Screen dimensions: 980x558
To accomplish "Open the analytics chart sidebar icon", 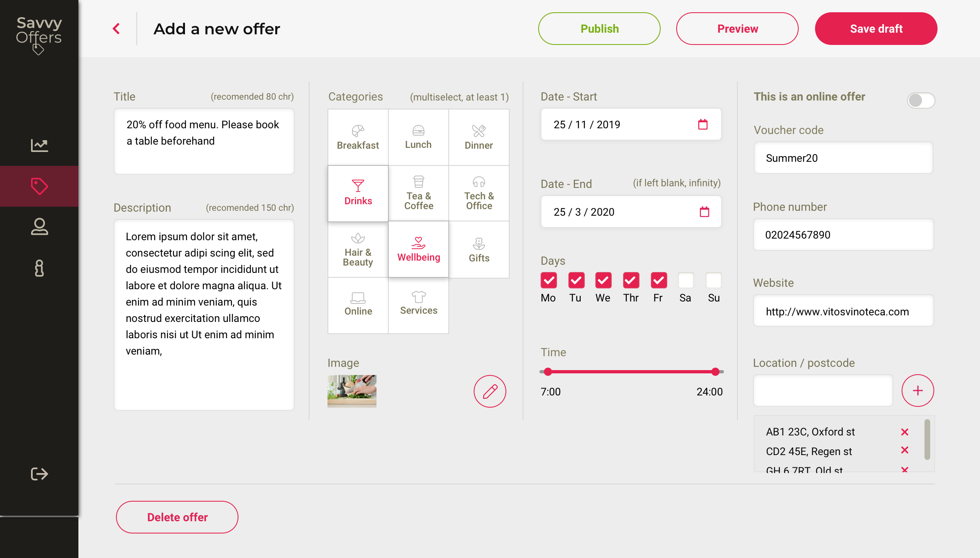I will (39, 145).
